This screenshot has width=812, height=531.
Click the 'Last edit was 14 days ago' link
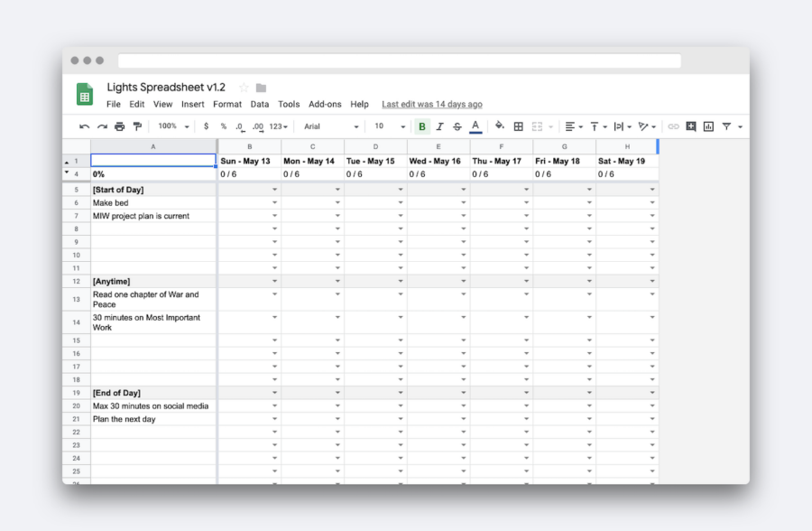(431, 105)
